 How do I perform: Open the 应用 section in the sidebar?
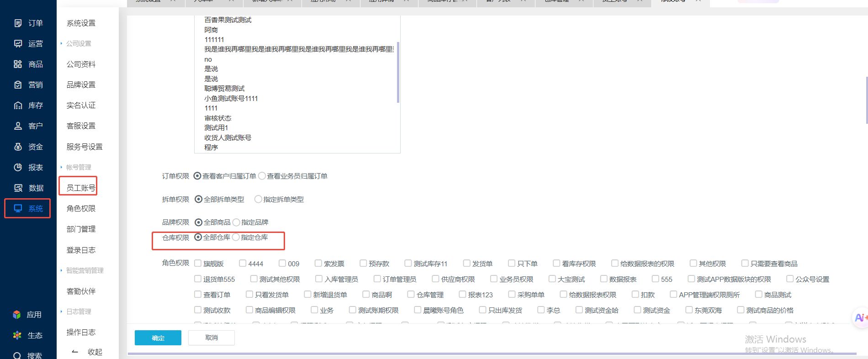[x=27, y=315]
